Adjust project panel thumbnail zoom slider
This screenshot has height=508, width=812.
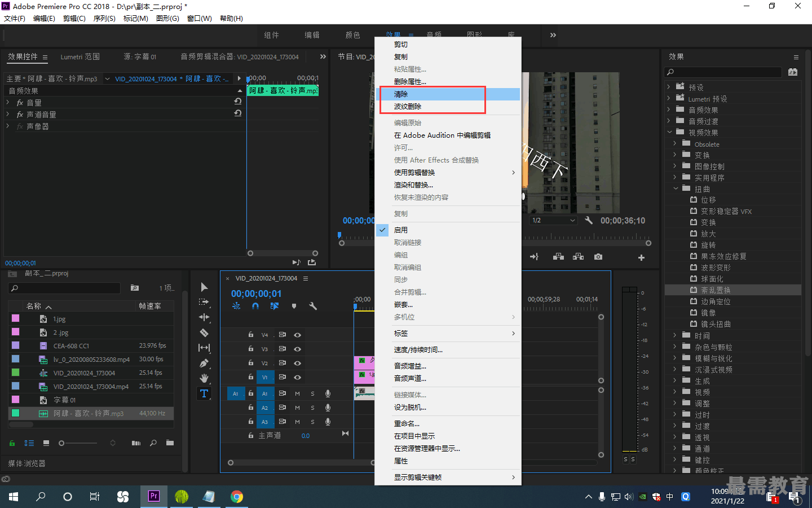point(61,443)
